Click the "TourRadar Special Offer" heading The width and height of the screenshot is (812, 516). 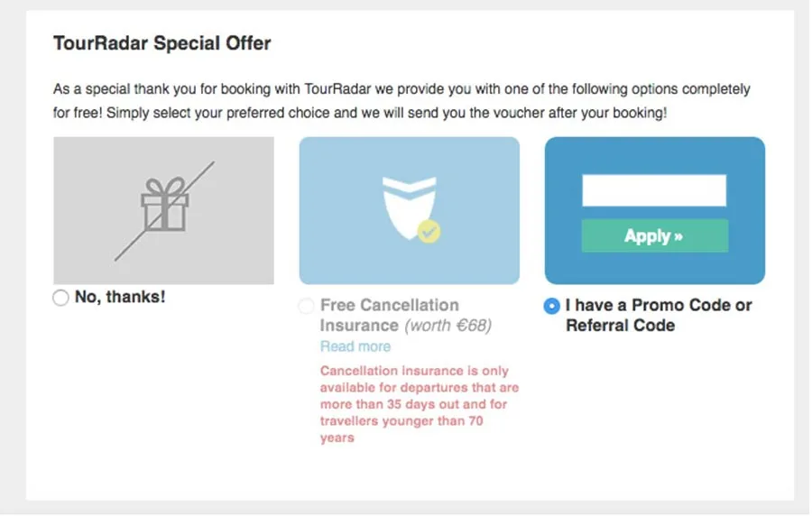click(162, 43)
